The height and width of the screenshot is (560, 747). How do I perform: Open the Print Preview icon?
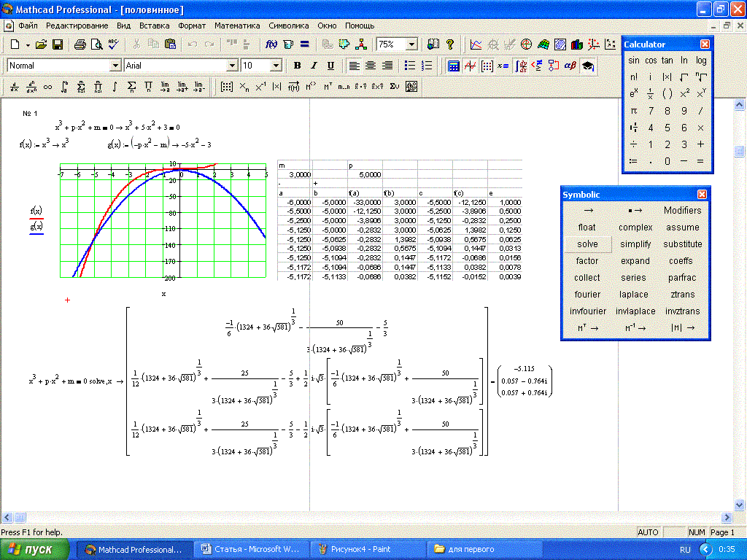tap(96, 44)
